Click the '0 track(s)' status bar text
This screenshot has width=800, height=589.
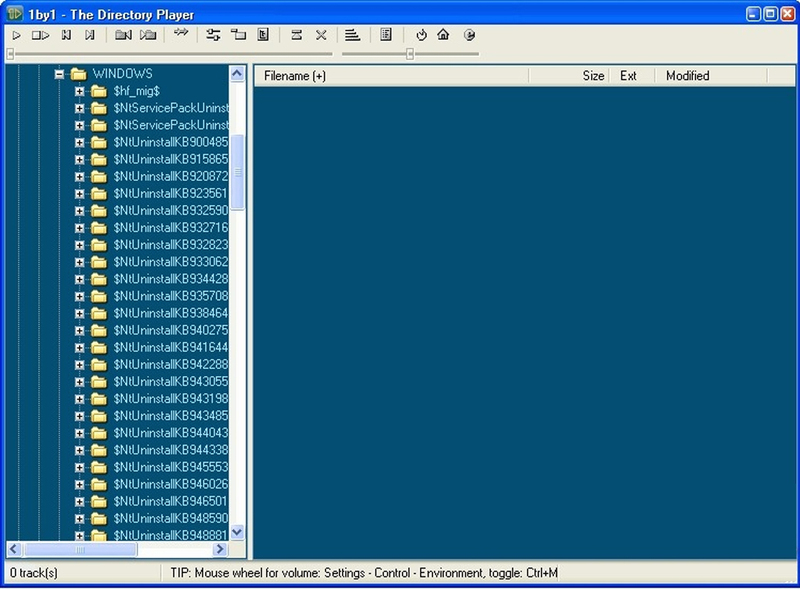tap(34, 573)
